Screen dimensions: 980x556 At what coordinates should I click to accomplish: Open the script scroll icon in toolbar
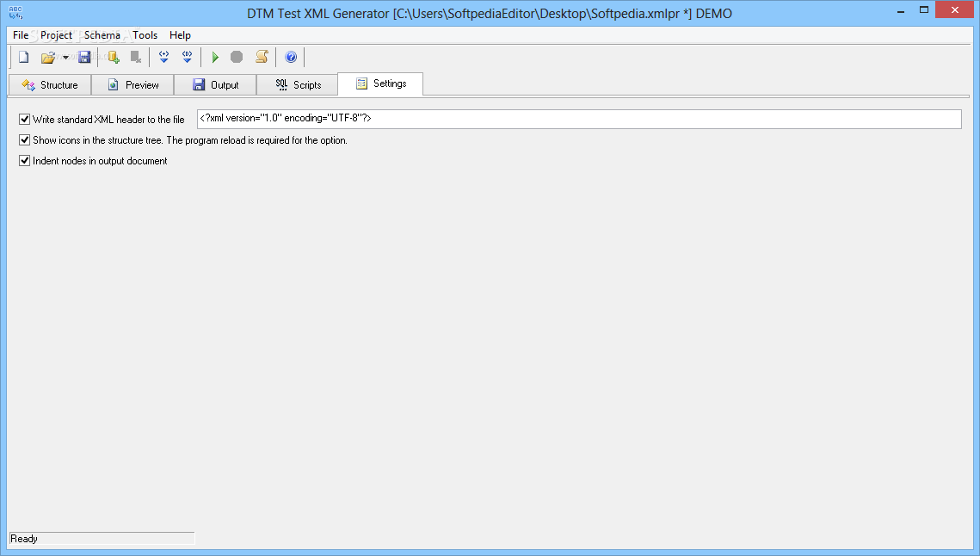[262, 58]
